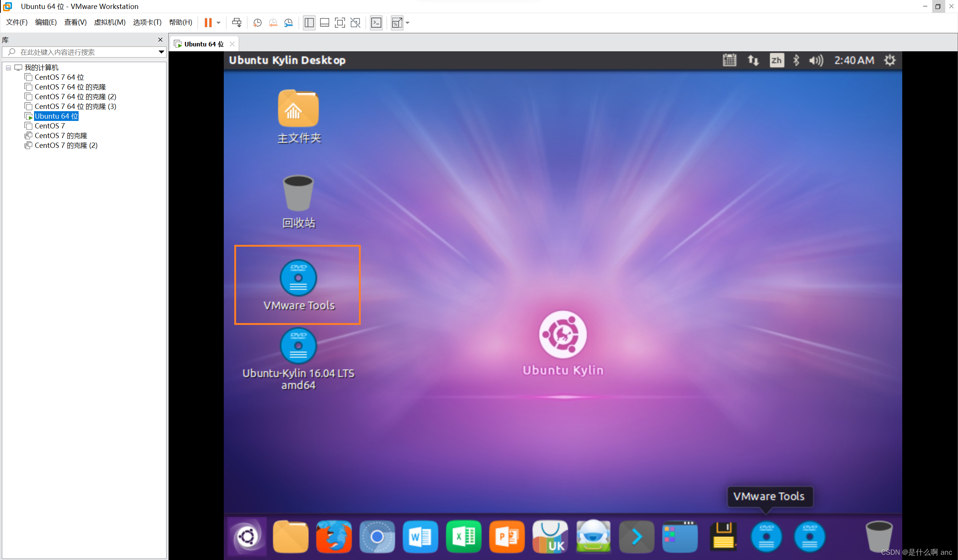The image size is (958, 560).
Task: Close the library panel with its X
Action: 160,40
